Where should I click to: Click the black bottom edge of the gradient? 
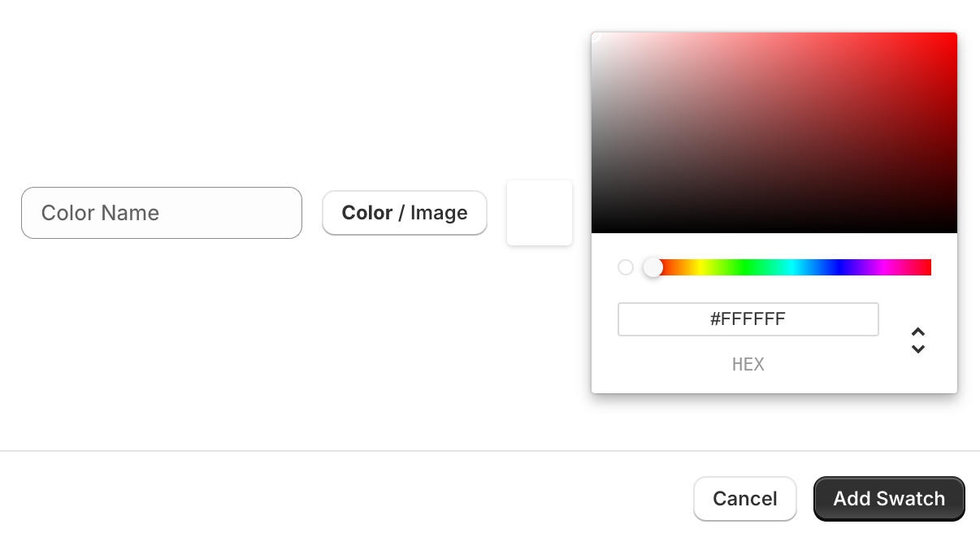(x=772, y=229)
